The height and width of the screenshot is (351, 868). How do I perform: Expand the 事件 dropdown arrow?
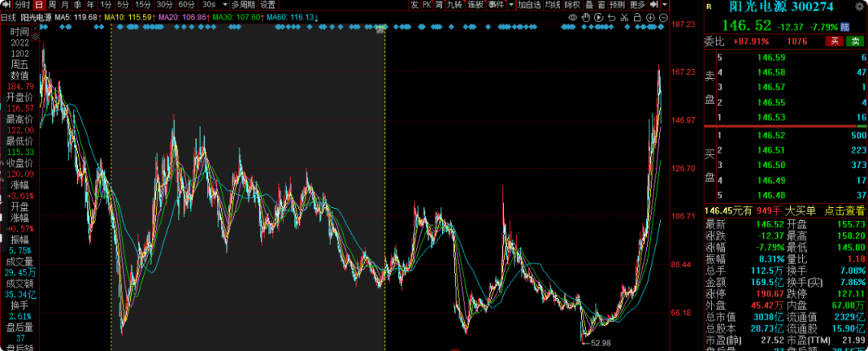coord(511,5)
